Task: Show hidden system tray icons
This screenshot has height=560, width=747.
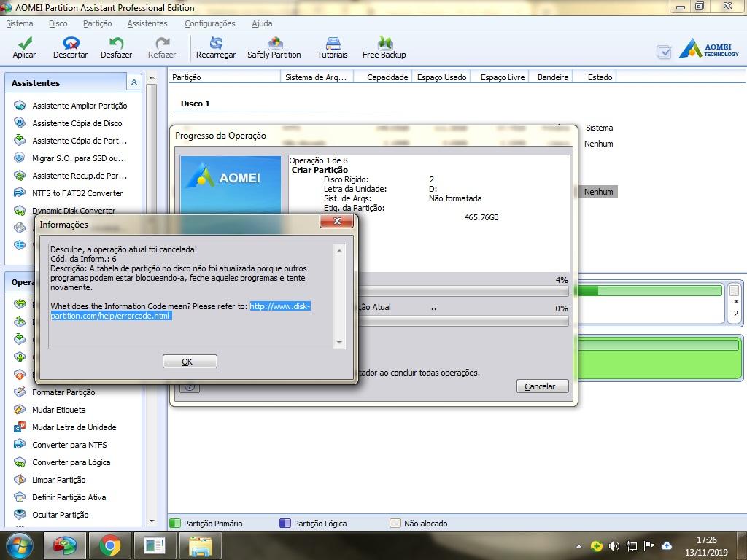Action: (x=578, y=546)
